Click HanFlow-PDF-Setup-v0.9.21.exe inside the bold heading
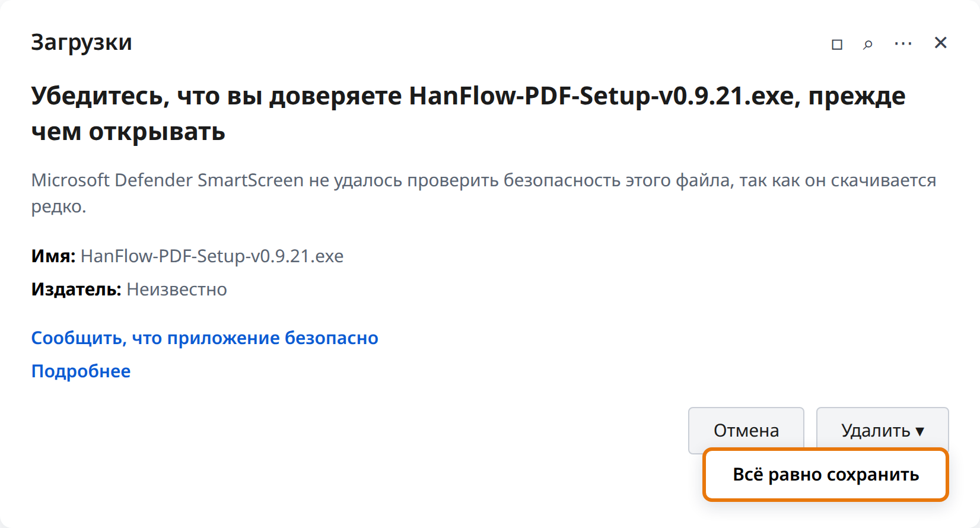The image size is (980, 528). 604,96
